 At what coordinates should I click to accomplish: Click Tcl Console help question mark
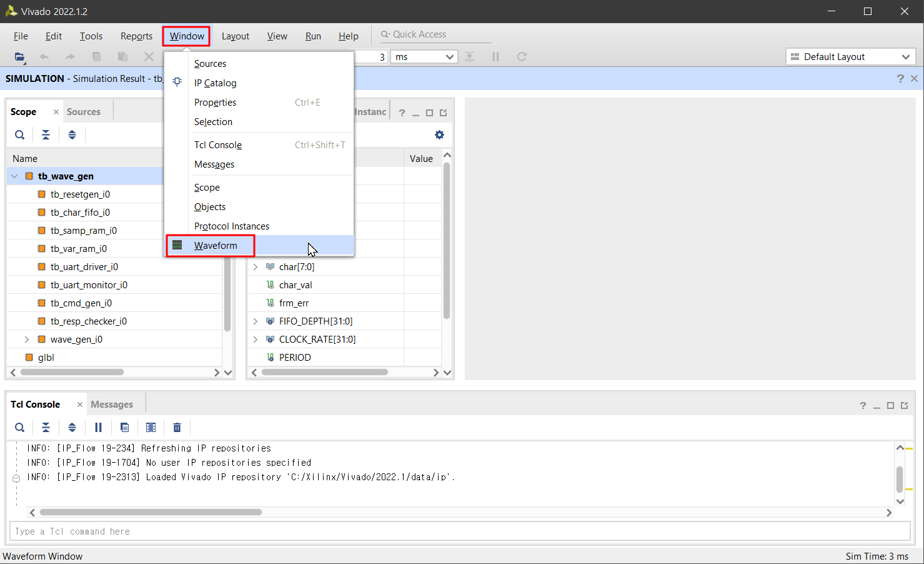(x=863, y=406)
